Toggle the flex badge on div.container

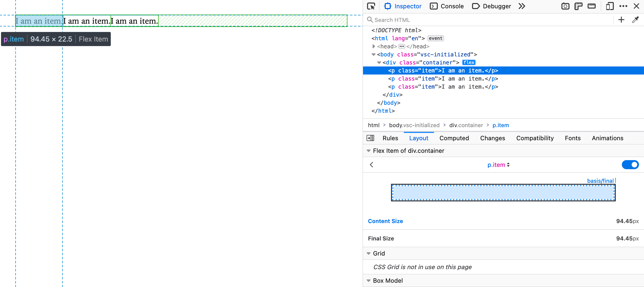click(469, 62)
